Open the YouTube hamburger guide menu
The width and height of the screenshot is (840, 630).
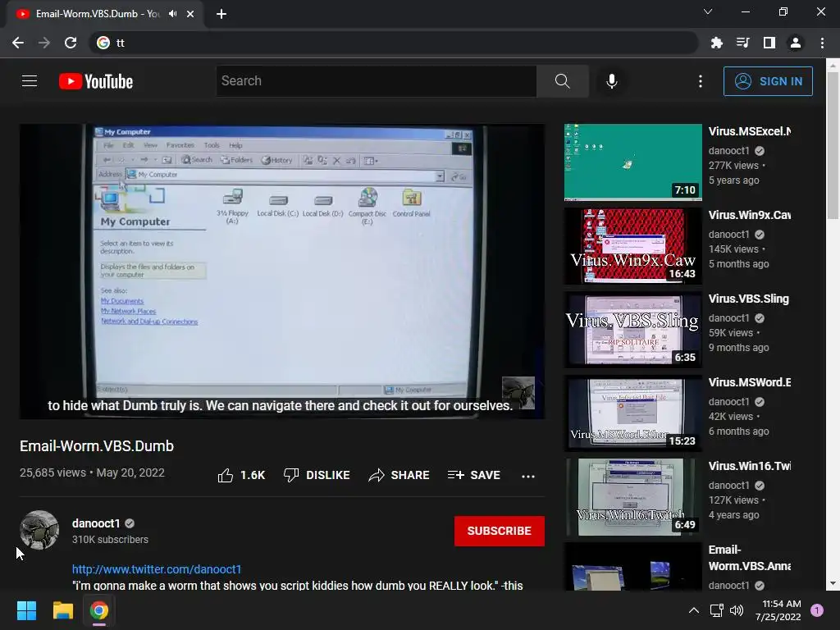click(30, 81)
